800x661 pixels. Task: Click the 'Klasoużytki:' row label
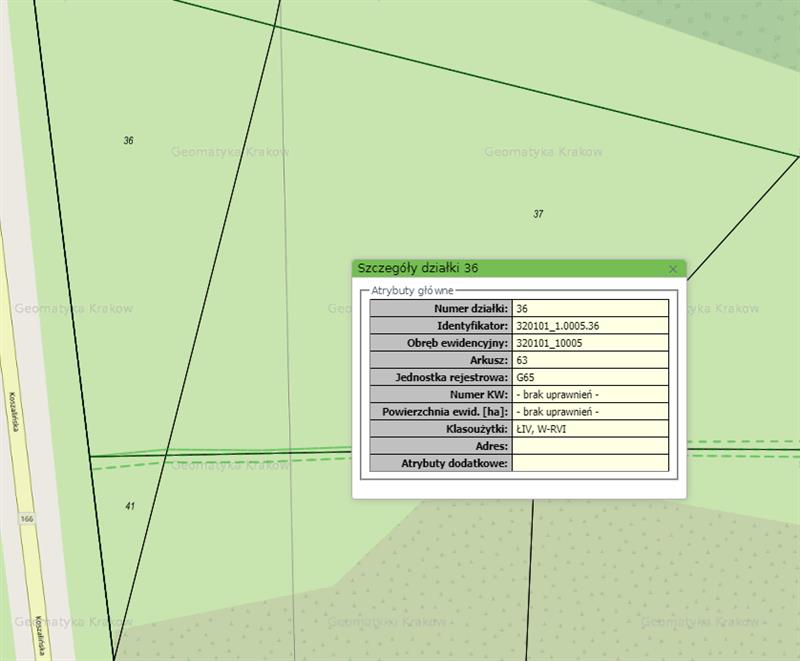click(476, 429)
